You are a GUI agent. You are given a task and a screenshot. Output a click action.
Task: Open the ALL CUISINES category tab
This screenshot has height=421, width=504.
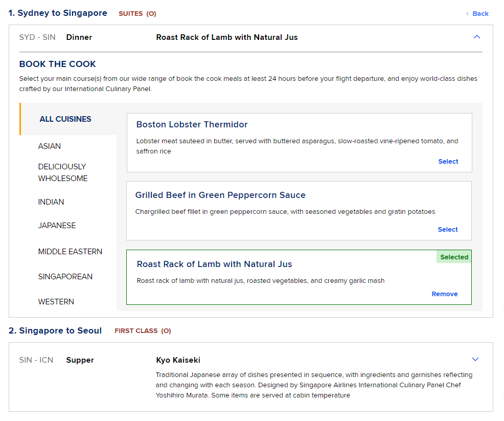(x=65, y=119)
